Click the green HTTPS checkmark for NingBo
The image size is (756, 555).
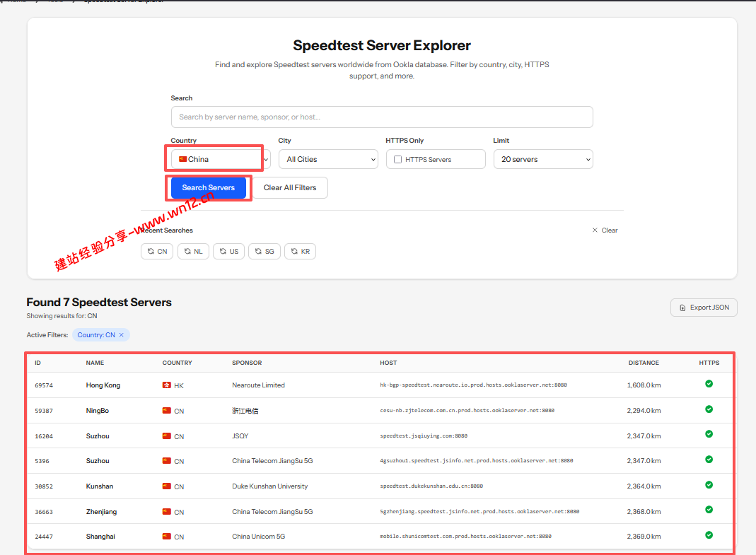(x=709, y=409)
